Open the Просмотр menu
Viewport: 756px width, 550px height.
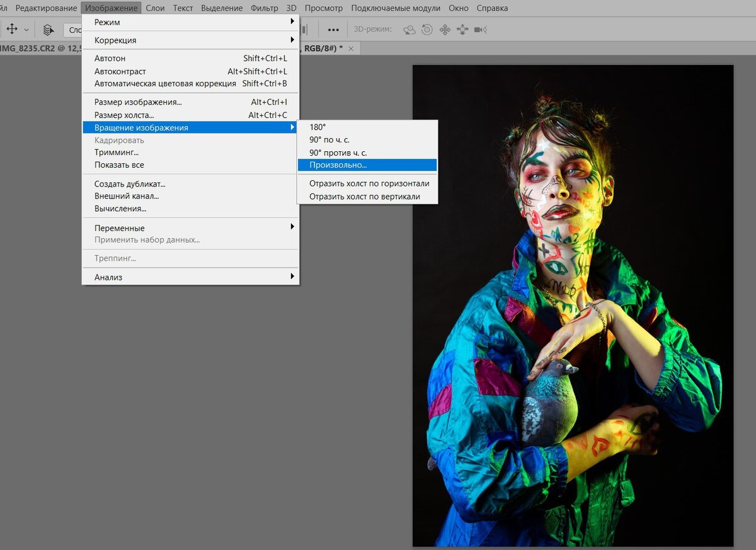click(324, 8)
